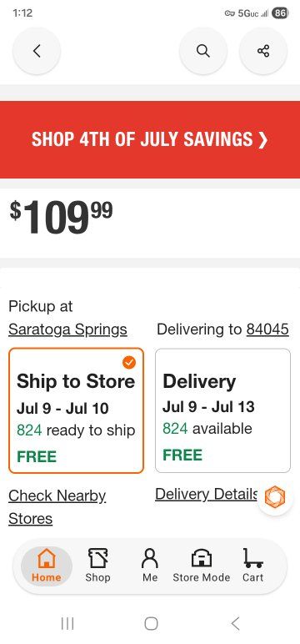Open the orange hexagon assistant bubble
The height and width of the screenshot is (644, 300).
pyautogui.click(x=274, y=496)
